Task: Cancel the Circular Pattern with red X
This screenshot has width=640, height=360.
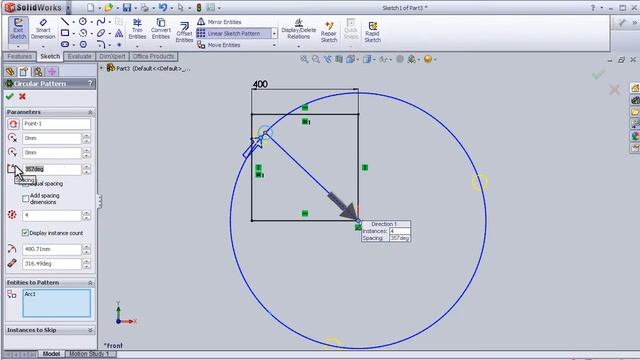Action: tap(22, 96)
